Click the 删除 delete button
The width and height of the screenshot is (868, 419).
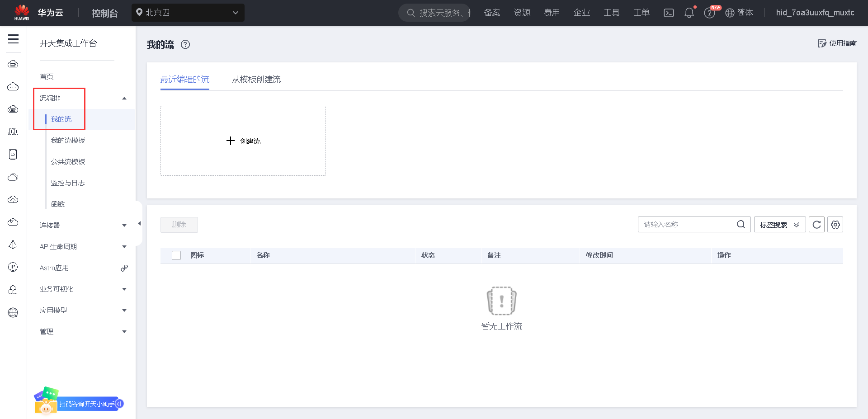point(179,225)
